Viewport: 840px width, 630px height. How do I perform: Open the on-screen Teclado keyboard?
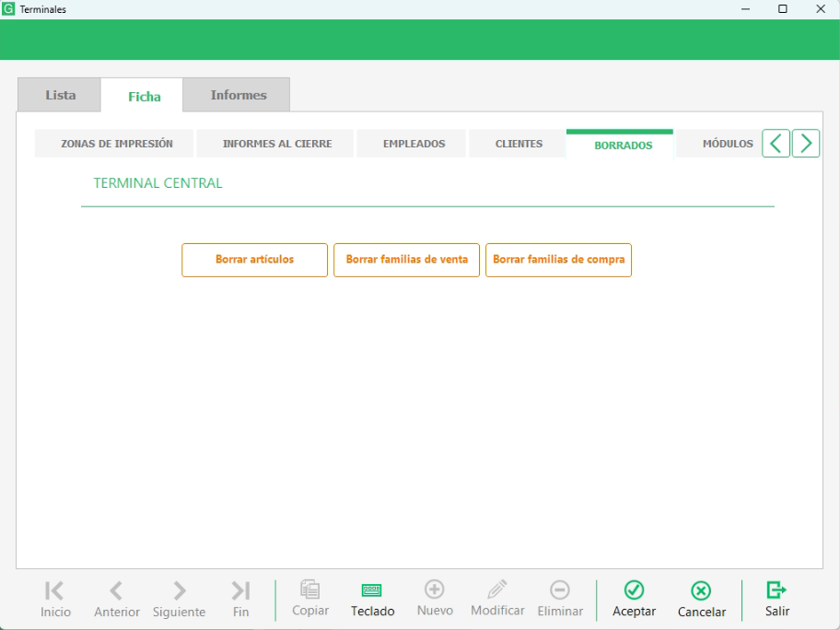372,591
